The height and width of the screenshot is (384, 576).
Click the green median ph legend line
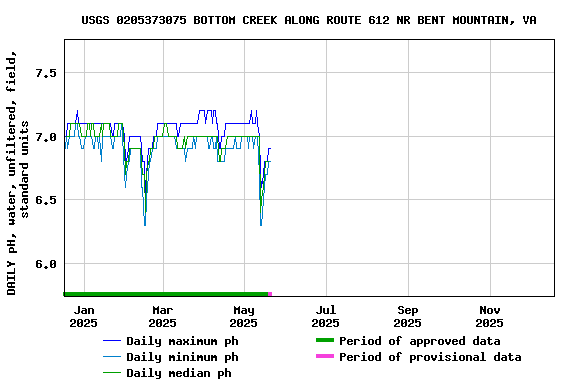click(112, 373)
